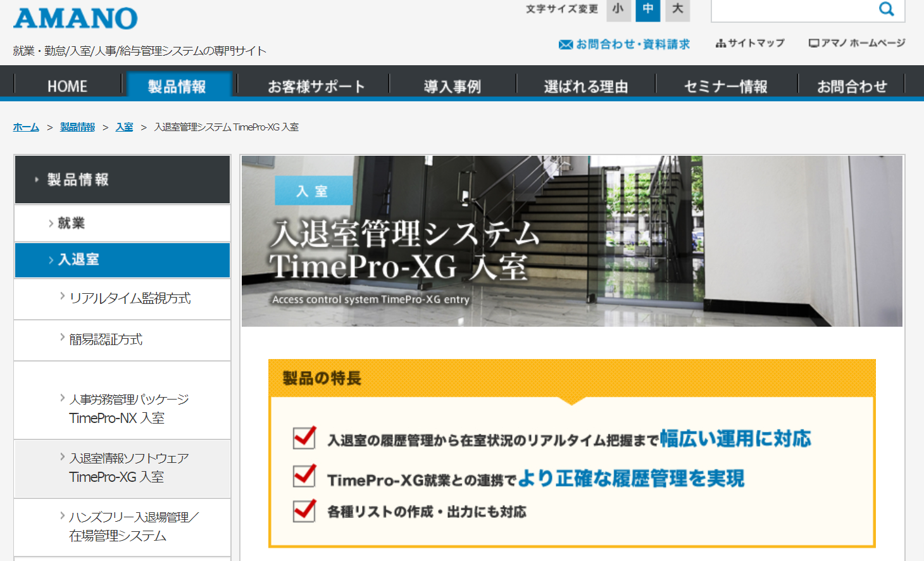924x561 pixels.
Task: Click the envelope icon beside お問合わせ・資料請求
Action: 565,44
